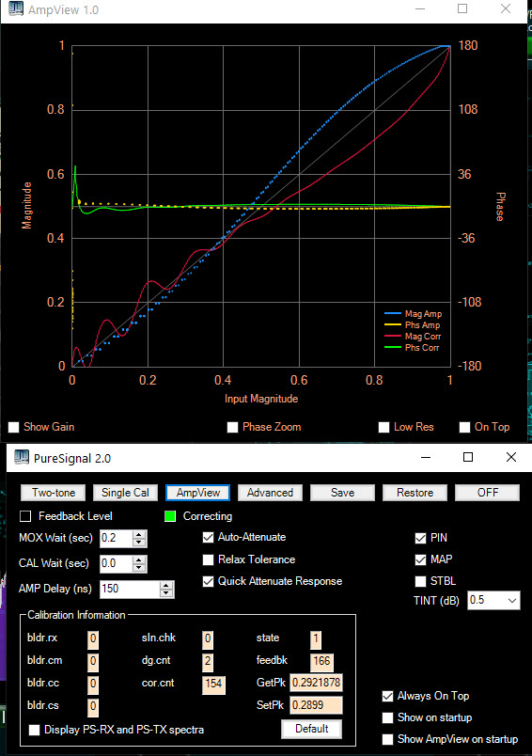
Task: Check On Top in AmpView
Action: click(x=464, y=427)
